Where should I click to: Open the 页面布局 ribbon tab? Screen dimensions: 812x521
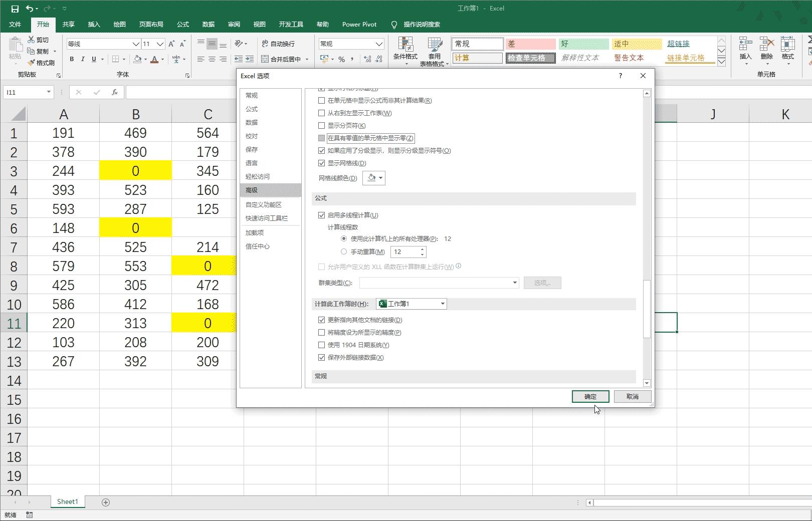(151, 24)
